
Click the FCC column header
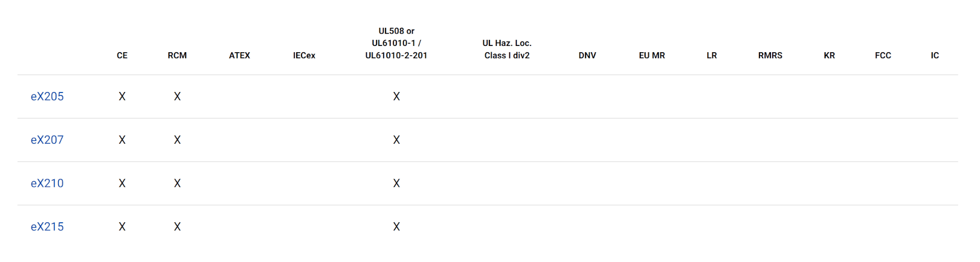click(883, 56)
